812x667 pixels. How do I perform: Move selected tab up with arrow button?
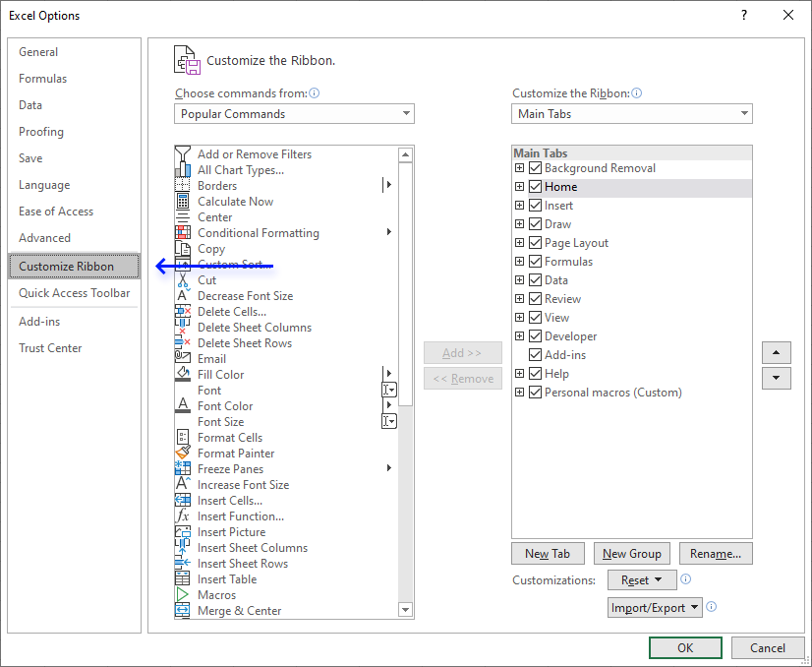tap(777, 352)
